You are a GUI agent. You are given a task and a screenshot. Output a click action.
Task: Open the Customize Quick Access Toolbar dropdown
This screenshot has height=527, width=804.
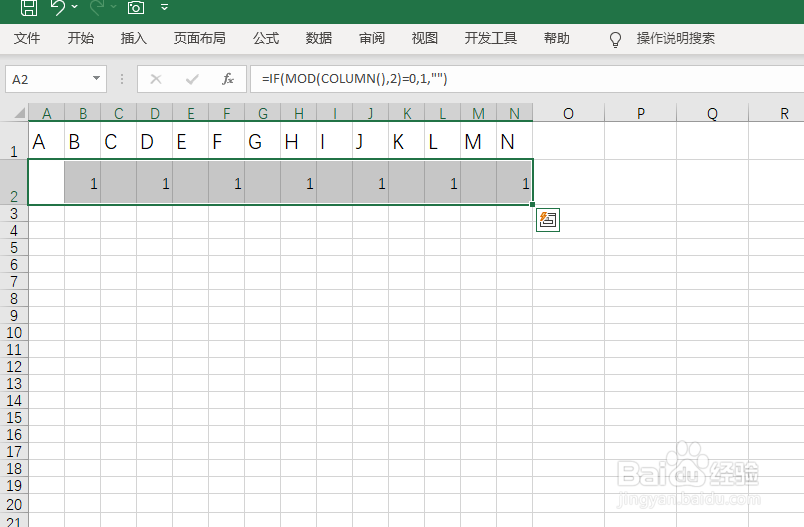(x=164, y=7)
